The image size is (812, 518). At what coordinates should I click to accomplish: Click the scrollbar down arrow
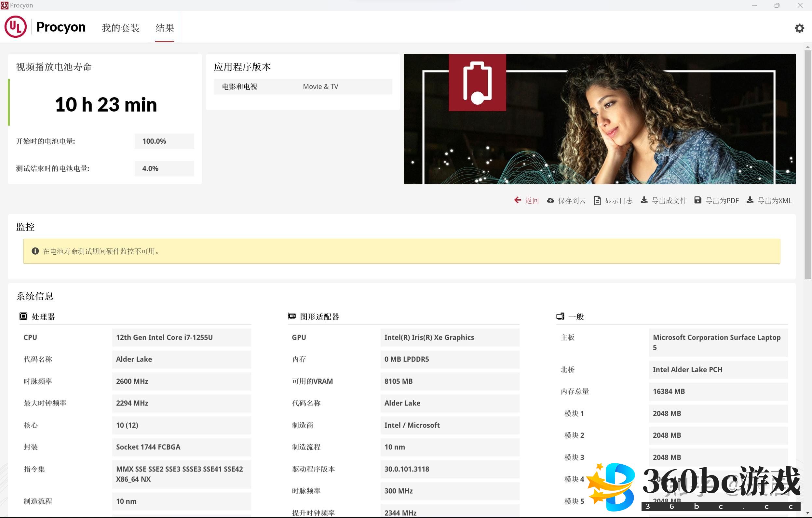pos(807,513)
